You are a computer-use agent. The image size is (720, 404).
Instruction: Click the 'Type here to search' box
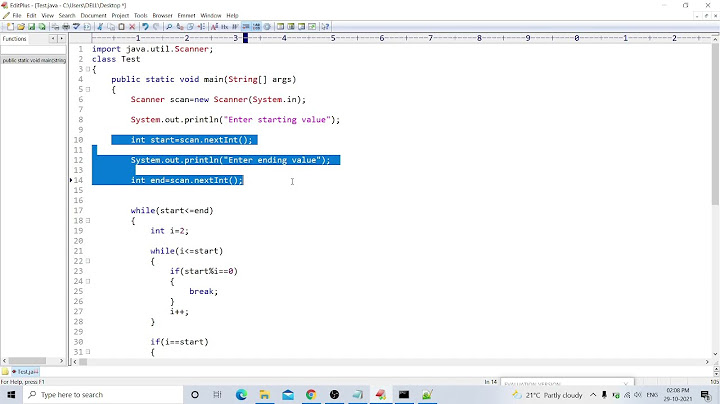click(x=103, y=395)
